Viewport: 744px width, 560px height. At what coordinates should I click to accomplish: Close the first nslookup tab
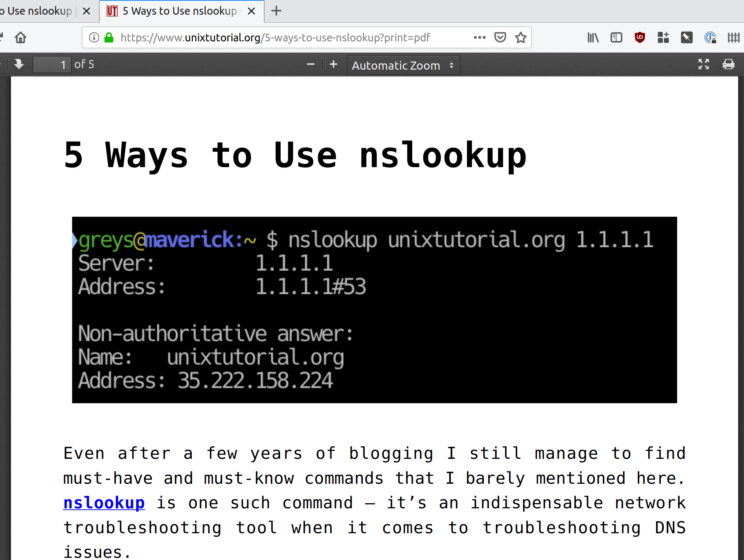86,11
